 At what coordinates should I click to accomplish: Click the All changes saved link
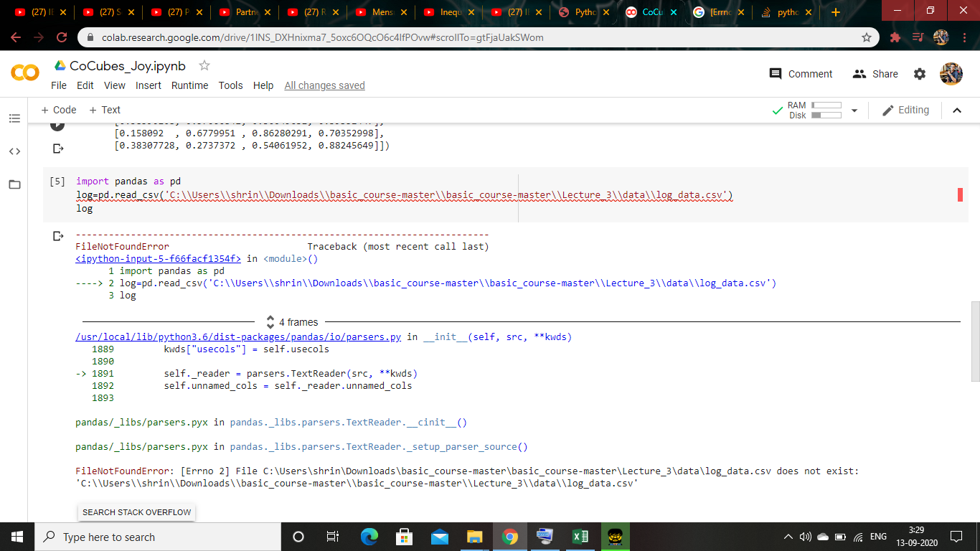click(x=324, y=85)
